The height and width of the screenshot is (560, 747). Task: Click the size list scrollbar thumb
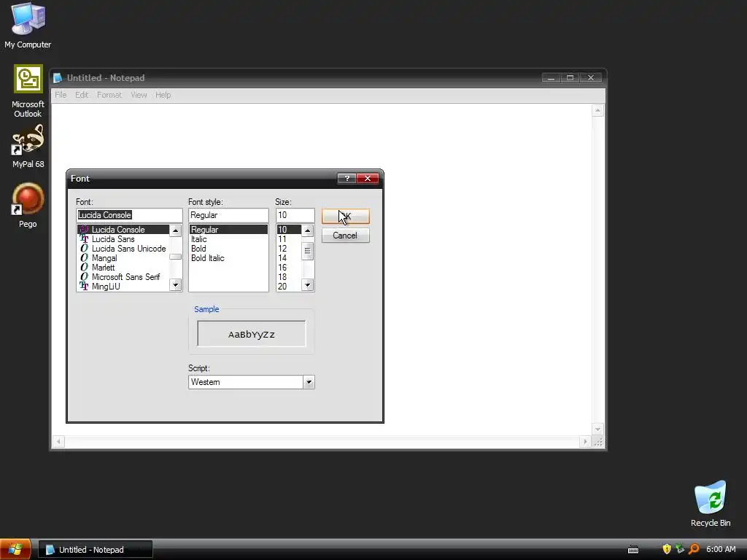point(307,251)
